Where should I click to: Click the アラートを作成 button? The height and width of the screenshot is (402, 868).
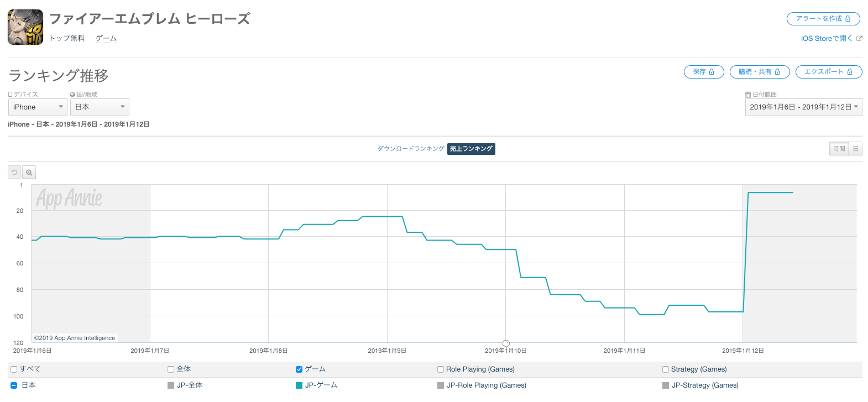pos(823,19)
